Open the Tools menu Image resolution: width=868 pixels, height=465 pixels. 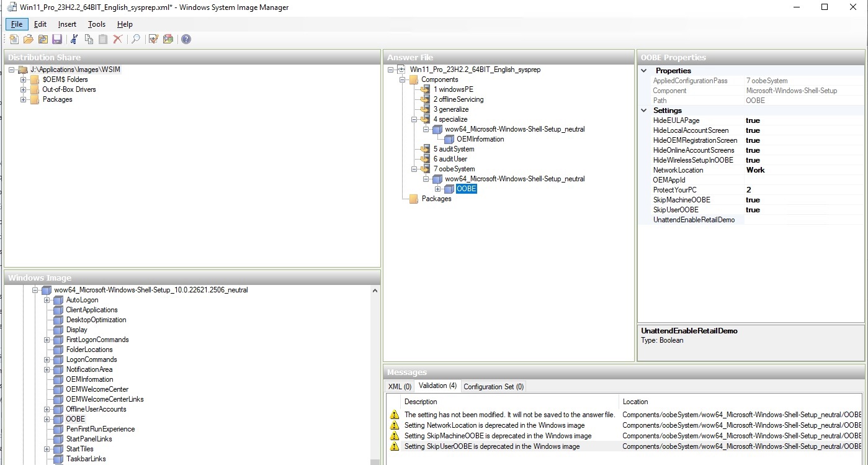pos(97,24)
